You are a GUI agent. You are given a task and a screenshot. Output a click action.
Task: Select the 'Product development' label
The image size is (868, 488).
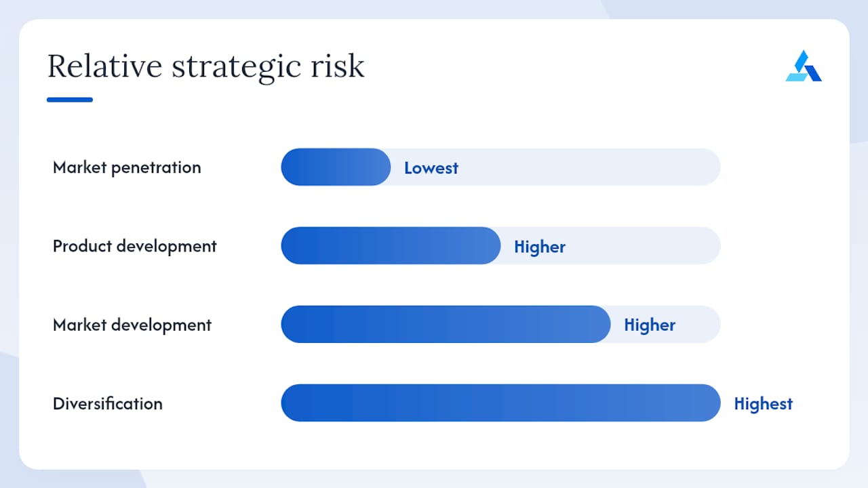point(135,246)
